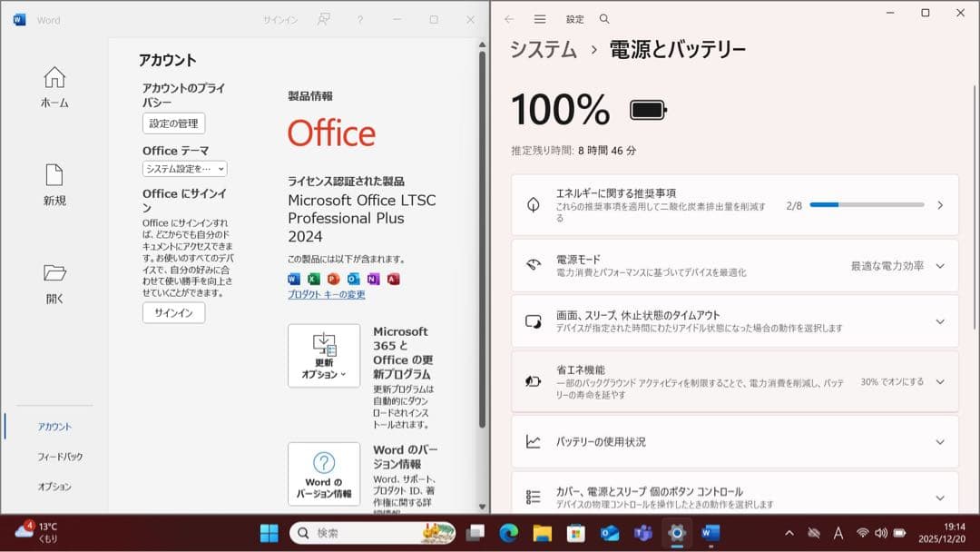Toggle the IME input indicator in tray
This screenshot has height=552, width=980.
[x=837, y=533]
